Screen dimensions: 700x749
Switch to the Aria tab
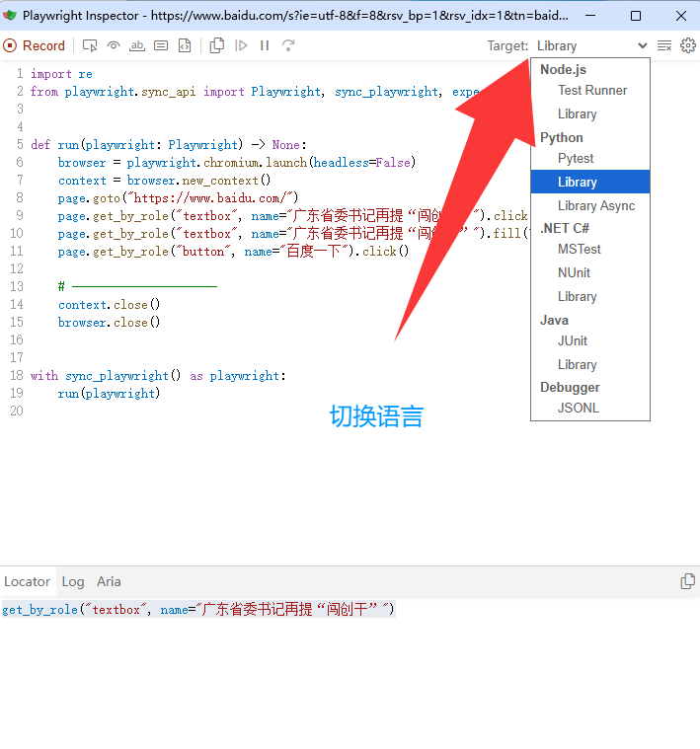pyautogui.click(x=109, y=581)
